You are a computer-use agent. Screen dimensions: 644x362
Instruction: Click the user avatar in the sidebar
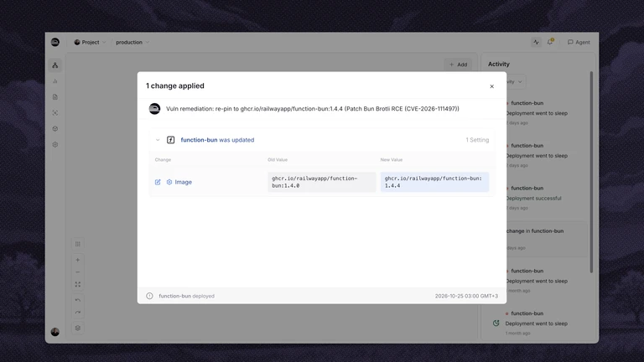pyautogui.click(x=55, y=332)
